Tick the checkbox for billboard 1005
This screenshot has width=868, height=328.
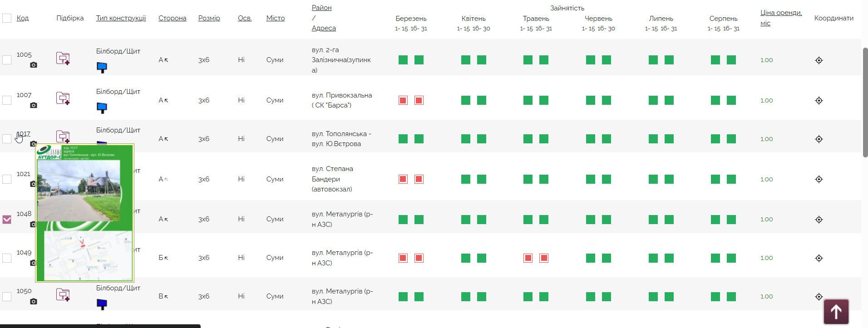[x=7, y=60]
